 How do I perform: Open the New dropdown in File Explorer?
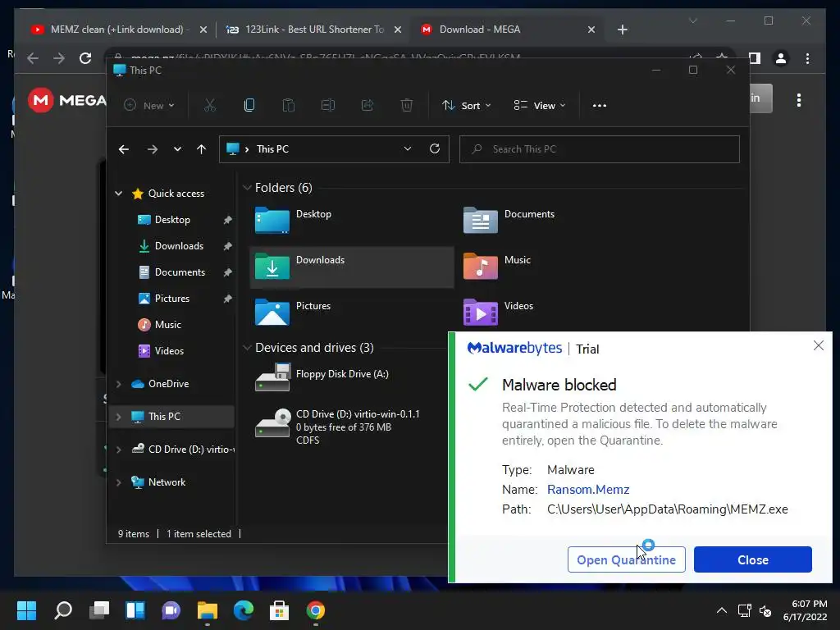149,106
